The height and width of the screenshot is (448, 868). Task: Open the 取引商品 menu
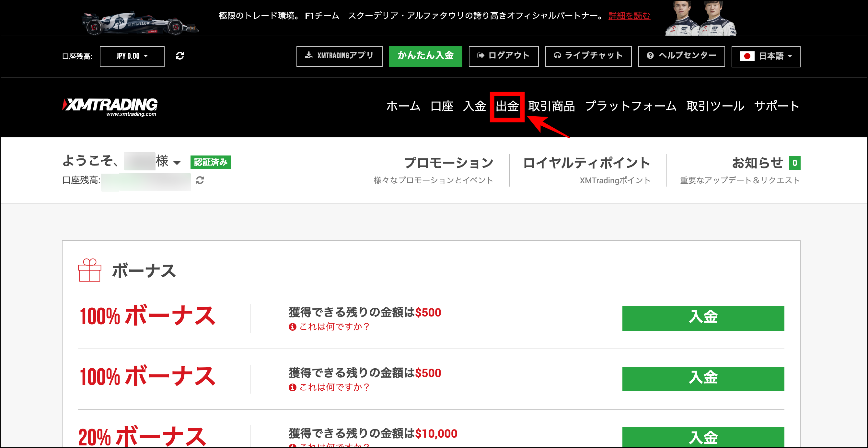coord(551,106)
